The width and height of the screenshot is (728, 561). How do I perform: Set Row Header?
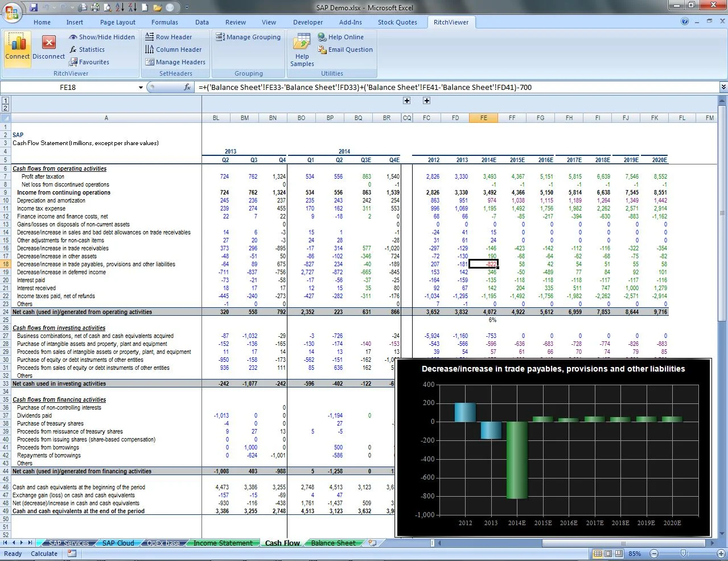point(168,37)
